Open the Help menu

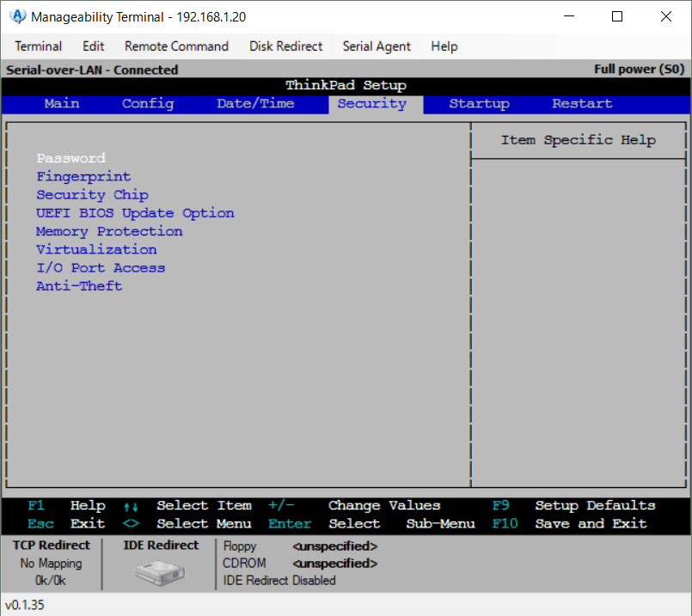444,46
